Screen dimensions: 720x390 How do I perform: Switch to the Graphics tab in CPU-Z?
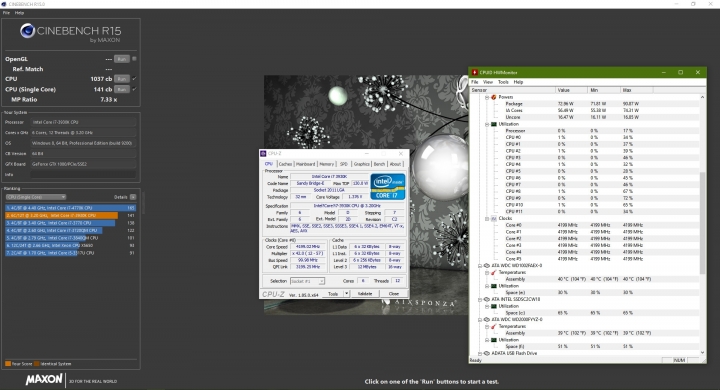(361, 164)
